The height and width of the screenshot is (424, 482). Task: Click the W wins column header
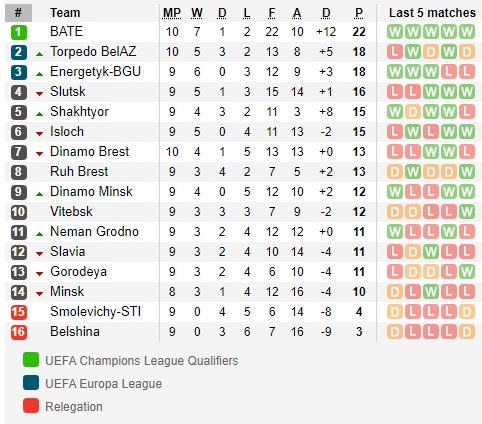pyautogui.click(x=197, y=13)
